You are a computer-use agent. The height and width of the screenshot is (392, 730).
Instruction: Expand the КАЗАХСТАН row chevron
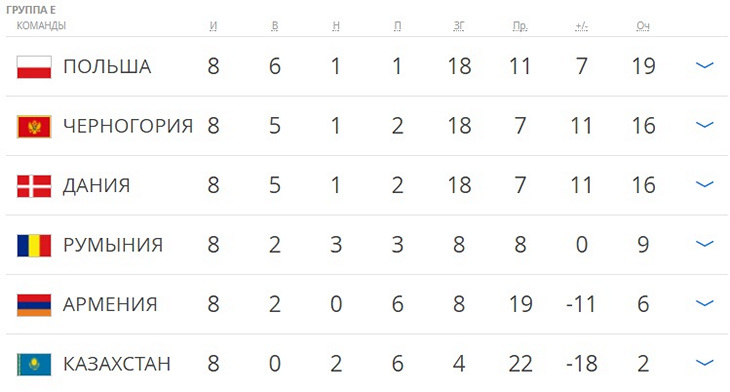(704, 363)
